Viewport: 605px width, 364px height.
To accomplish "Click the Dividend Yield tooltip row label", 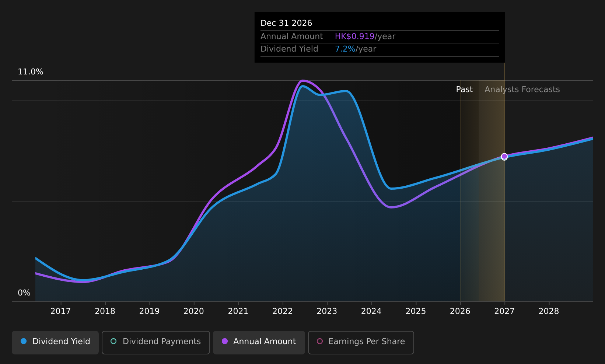I will (289, 49).
